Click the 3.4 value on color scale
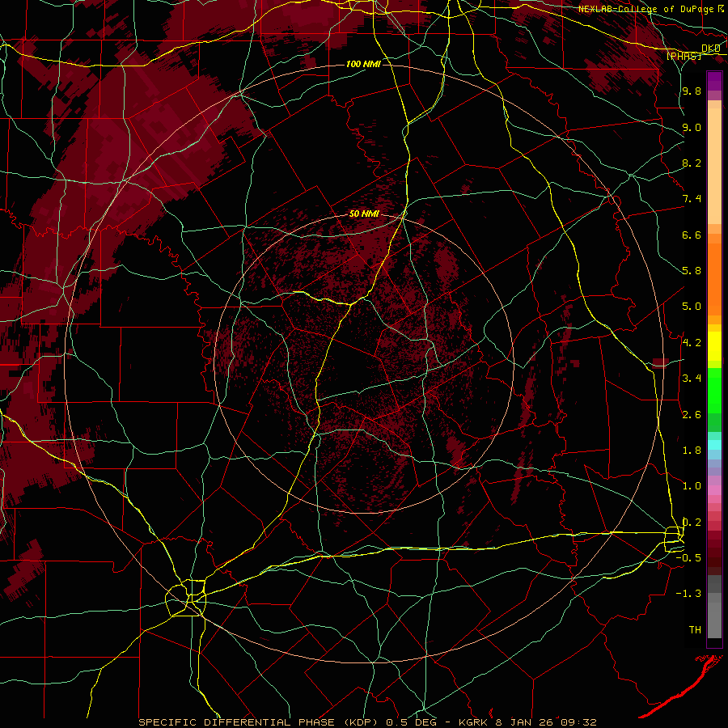 pyautogui.click(x=692, y=379)
